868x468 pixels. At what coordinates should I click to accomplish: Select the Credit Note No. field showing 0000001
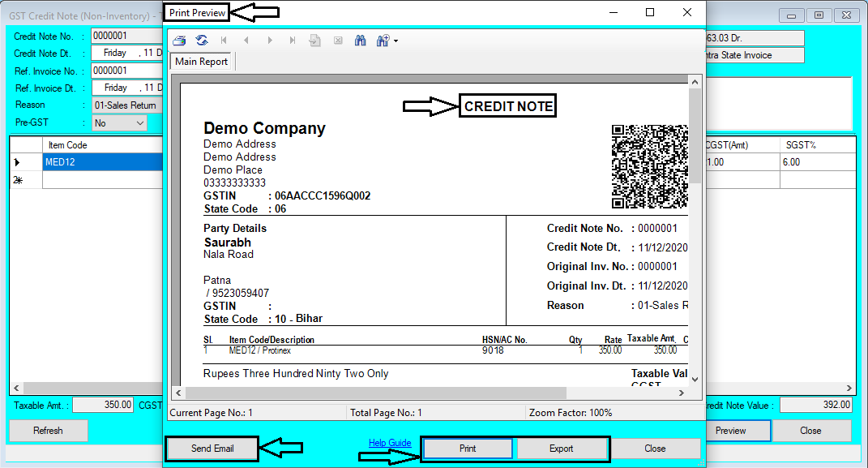(127, 36)
